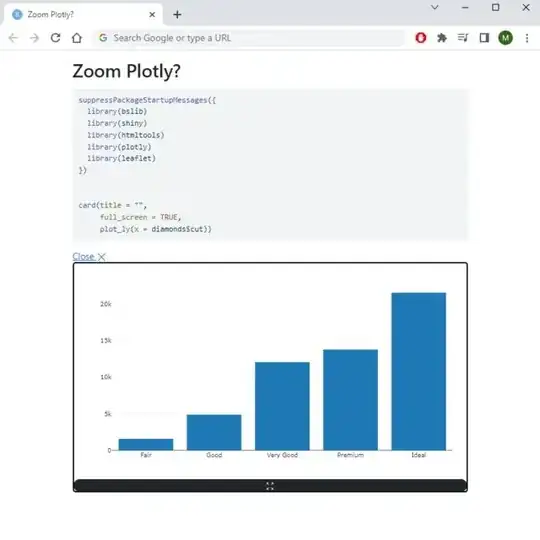The height and width of the screenshot is (540, 540).
Task: Click the library(plotly) code line
Action: [119, 147]
